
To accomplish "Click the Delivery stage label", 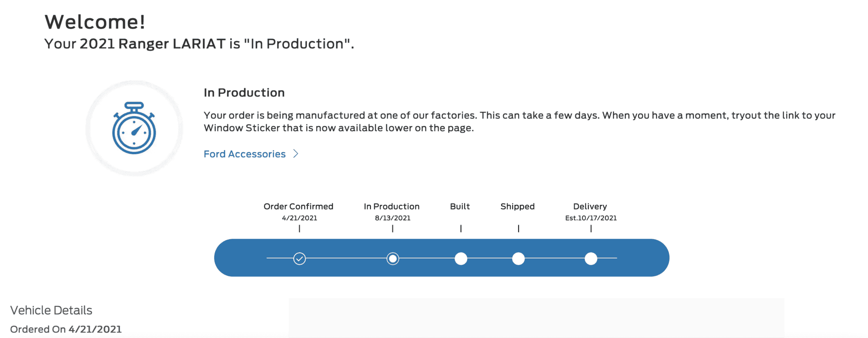I will tap(590, 207).
